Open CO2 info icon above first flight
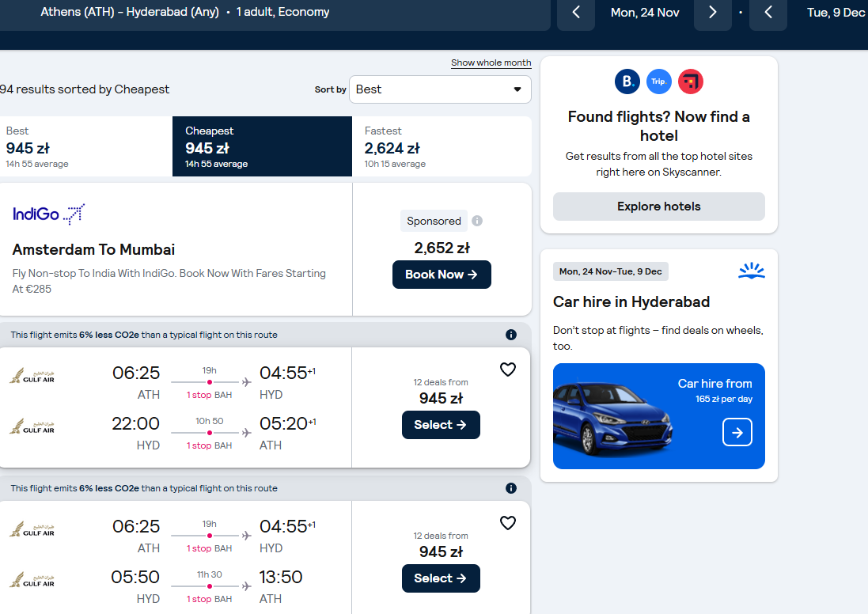The height and width of the screenshot is (614, 868). coord(511,335)
